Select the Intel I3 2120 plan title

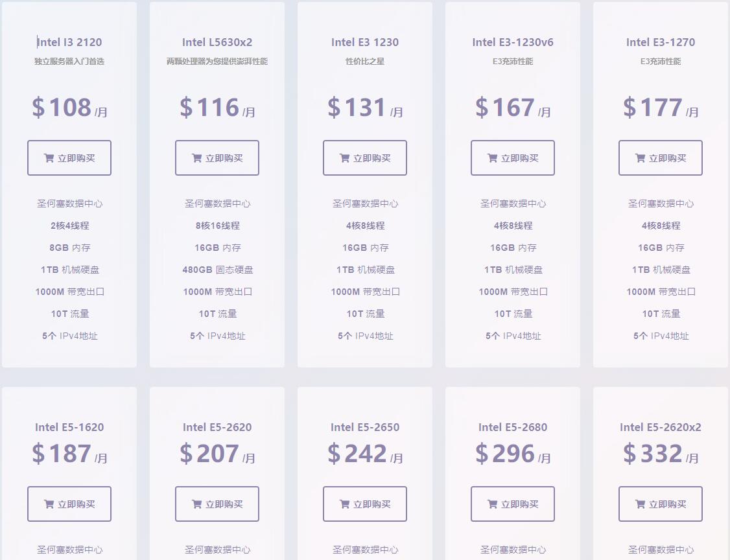(69, 43)
